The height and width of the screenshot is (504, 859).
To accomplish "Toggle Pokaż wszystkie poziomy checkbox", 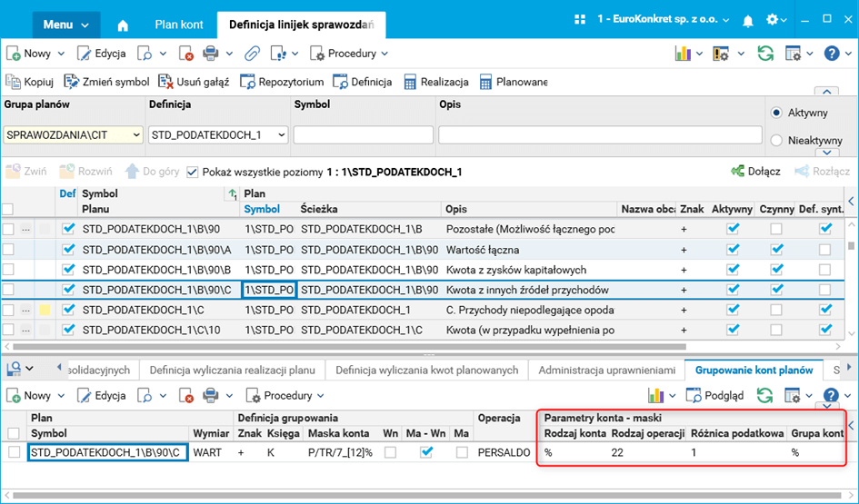I will point(192,172).
